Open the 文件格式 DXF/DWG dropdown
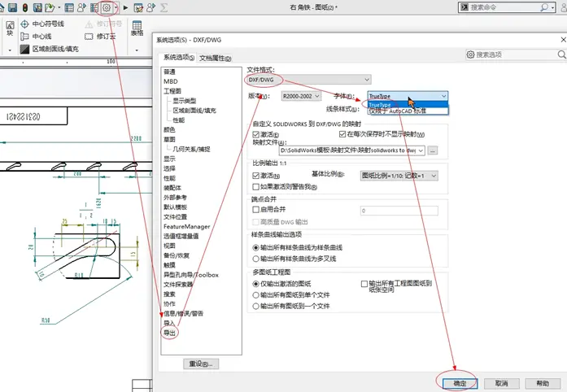The image size is (567, 392). click(x=309, y=80)
